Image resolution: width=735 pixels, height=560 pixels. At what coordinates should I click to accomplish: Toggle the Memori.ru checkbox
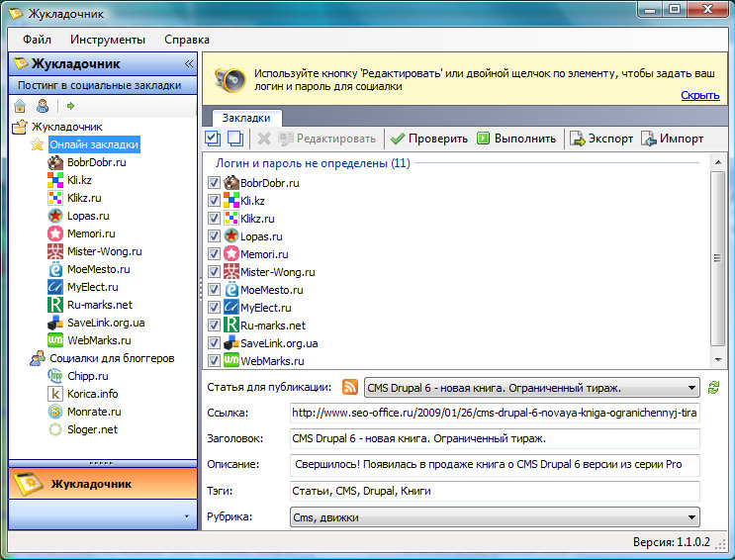(214, 254)
